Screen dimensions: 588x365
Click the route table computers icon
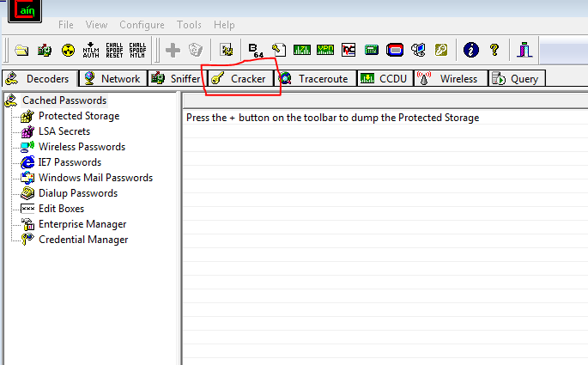(x=418, y=50)
